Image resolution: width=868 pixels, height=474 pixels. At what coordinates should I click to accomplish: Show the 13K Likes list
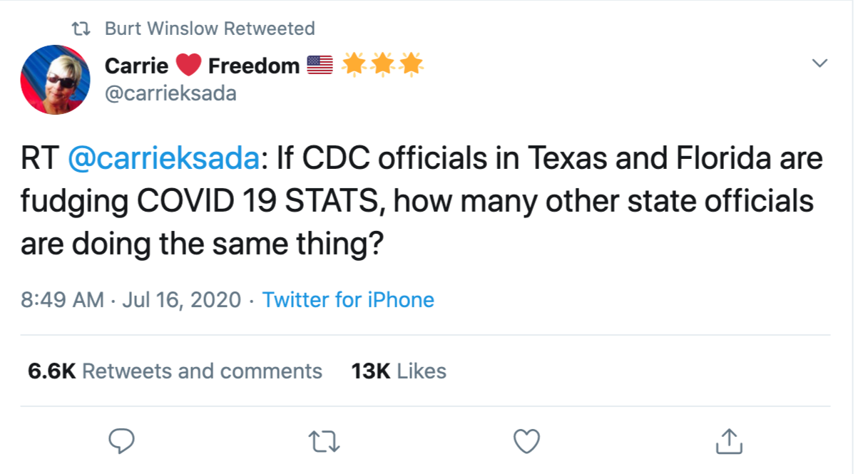pyautogui.click(x=399, y=371)
